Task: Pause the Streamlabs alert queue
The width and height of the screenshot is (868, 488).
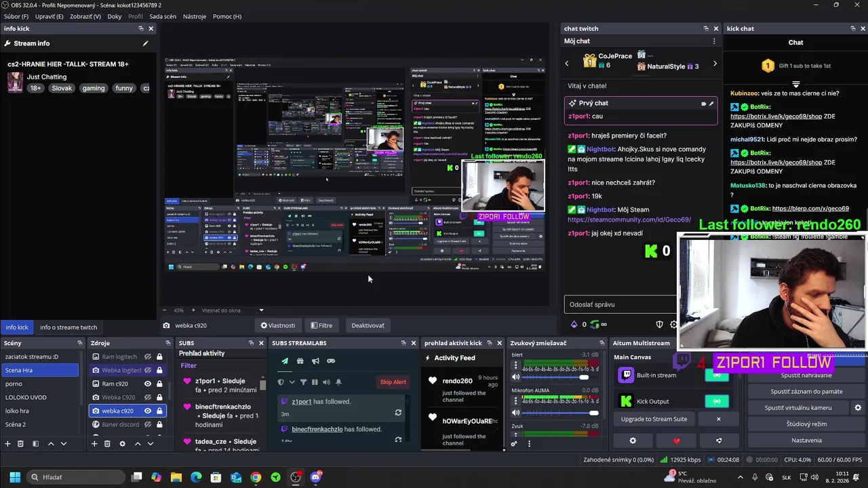Action: tap(315, 382)
